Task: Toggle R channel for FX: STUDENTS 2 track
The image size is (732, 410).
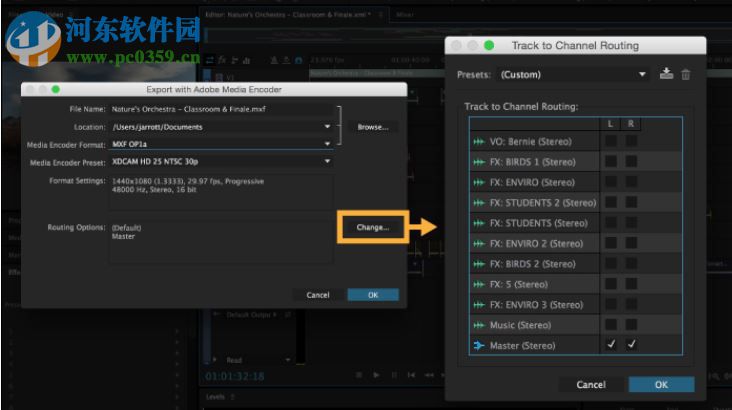Action: (x=631, y=202)
